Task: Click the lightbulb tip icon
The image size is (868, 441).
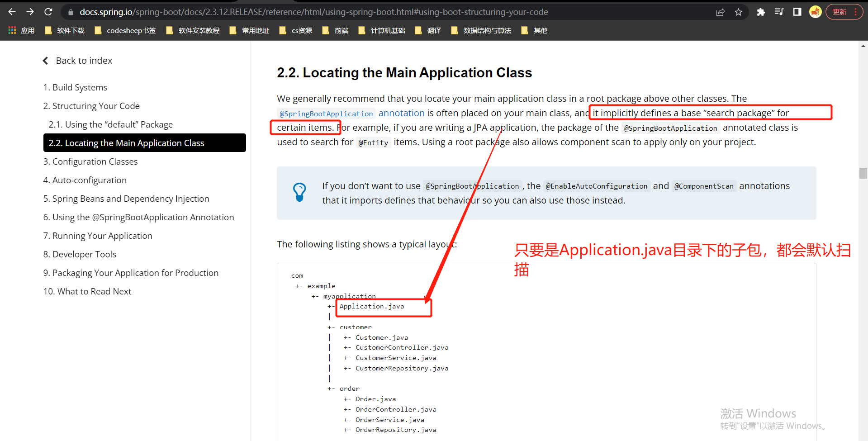Action: [x=299, y=192]
